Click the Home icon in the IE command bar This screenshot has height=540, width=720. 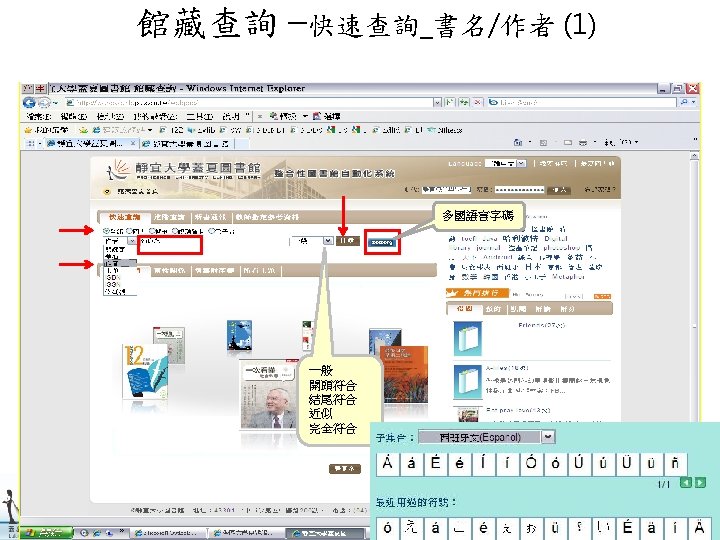pos(518,143)
